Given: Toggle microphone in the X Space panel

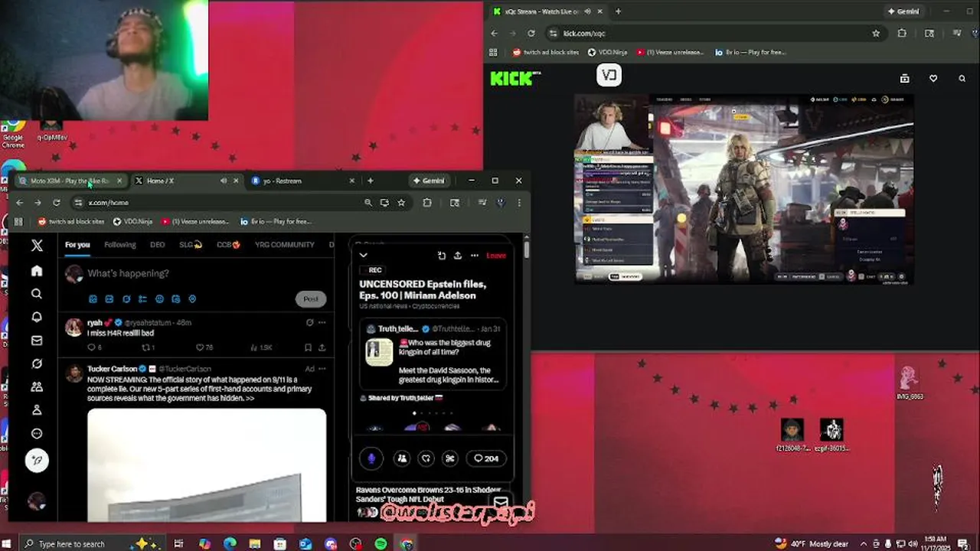Looking at the screenshot, I should (371, 458).
